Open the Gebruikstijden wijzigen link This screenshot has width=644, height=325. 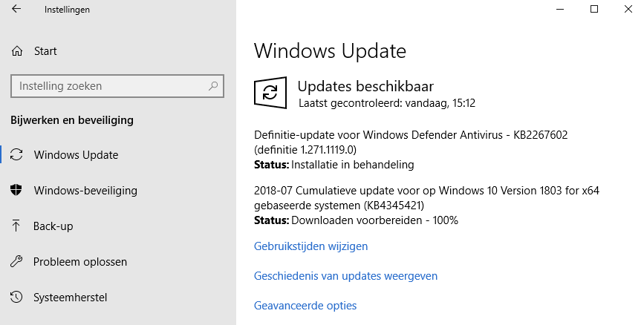point(310,246)
